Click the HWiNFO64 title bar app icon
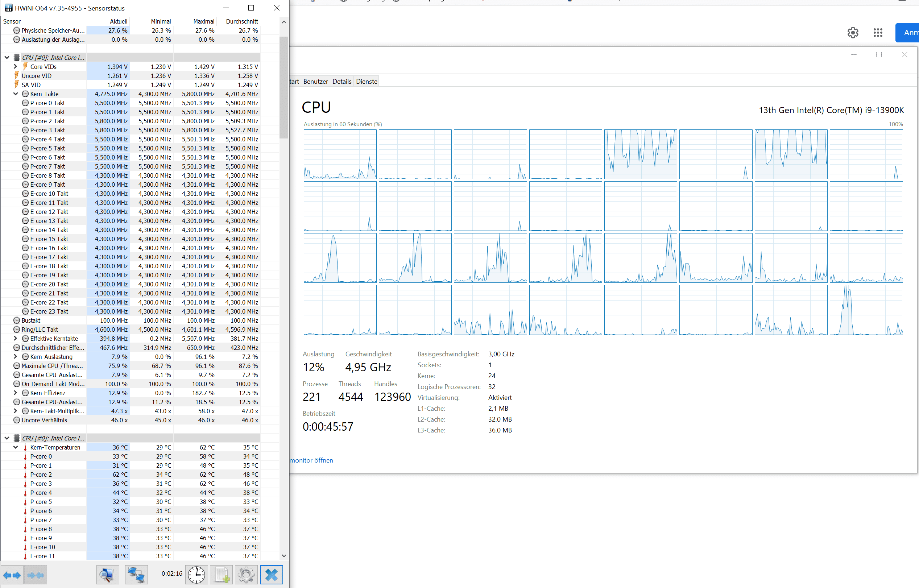The width and height of the screenshot is (919, 588). [8, 8]
